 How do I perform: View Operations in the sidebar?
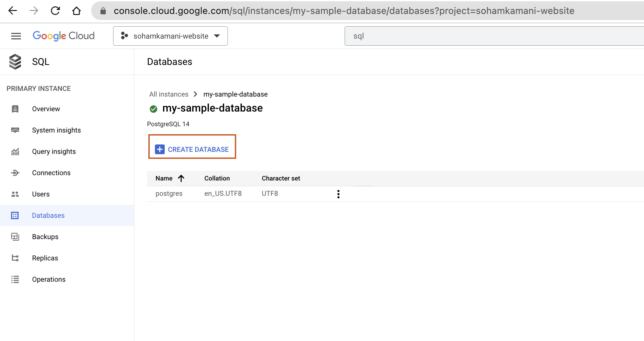coord(49,279)
